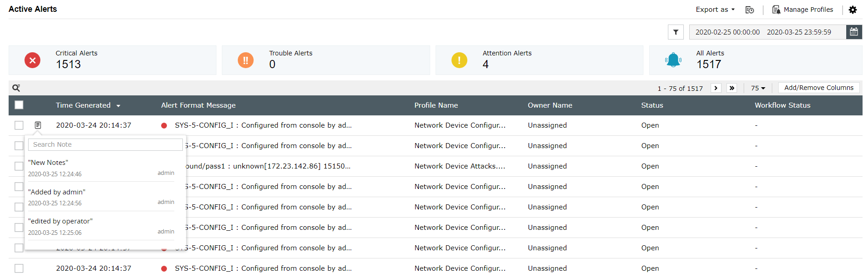868x278 pixels.
Task: Click the Manage Profiles link
Action: (x=803, y=10)
